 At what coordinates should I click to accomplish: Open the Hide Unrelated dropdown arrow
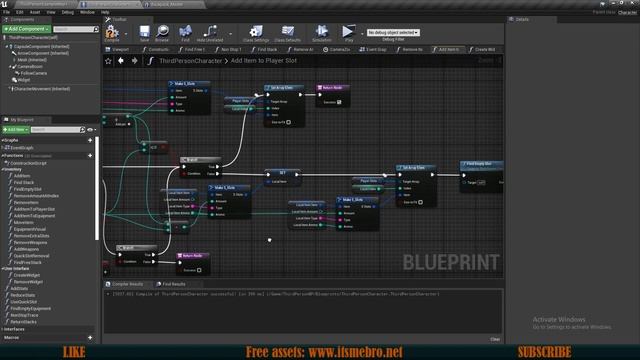tap(231, 34)
